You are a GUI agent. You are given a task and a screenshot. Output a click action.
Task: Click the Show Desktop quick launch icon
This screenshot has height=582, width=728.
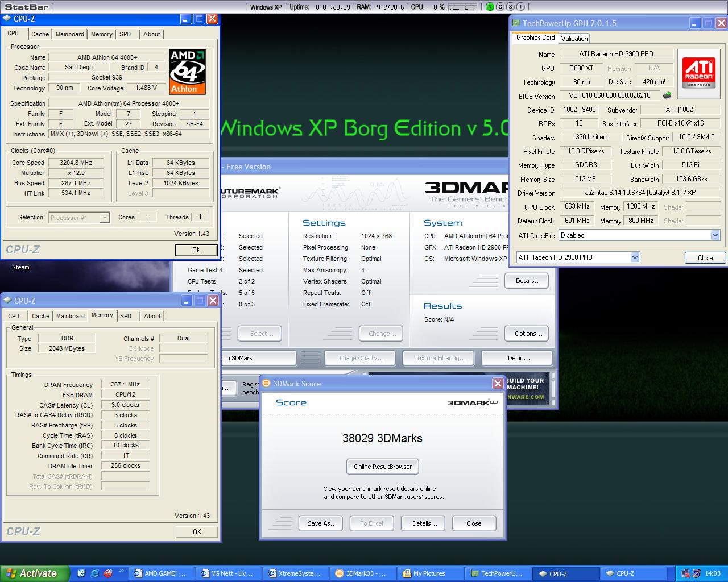click(x=81, y=573)
